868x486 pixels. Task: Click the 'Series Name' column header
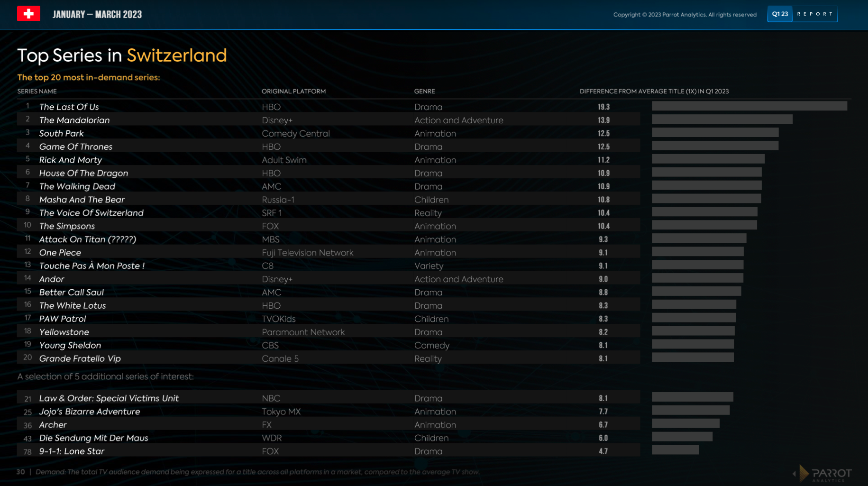37,91
